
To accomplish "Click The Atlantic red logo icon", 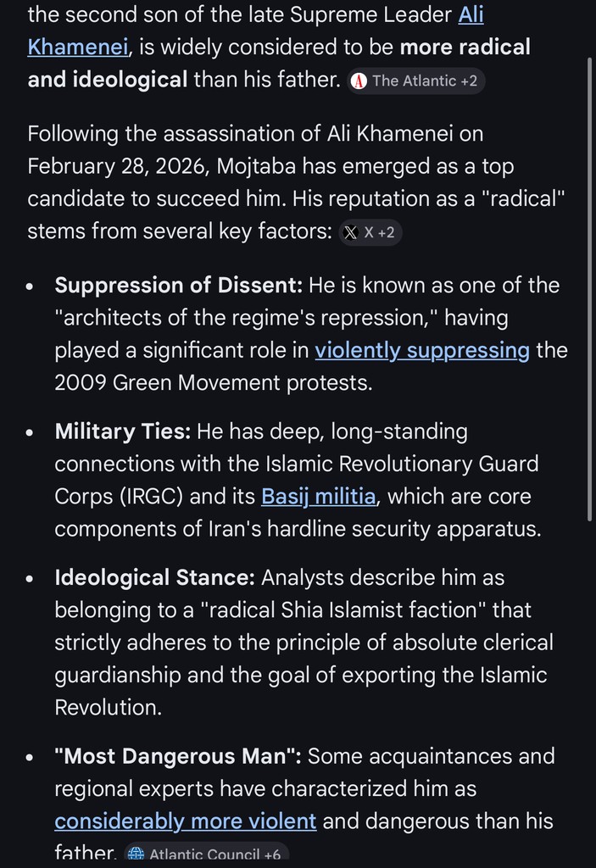I will point(359,81).
